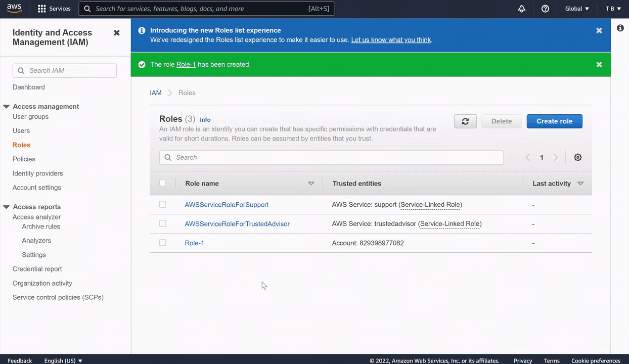The width and height of the screenshot is (629, 364).
Task: Select all roles with header checkbox
Action: point(163,183)
